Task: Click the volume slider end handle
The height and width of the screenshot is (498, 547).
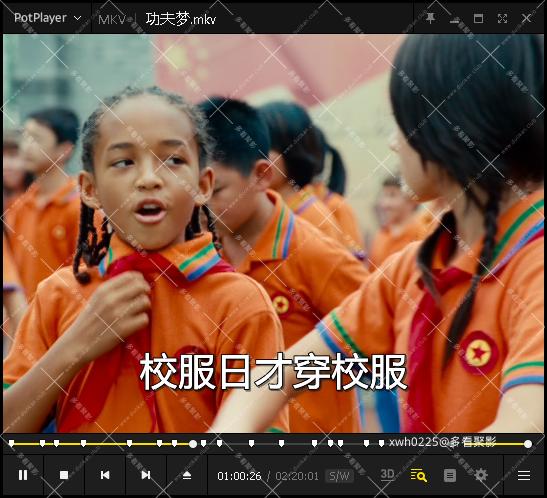Action: (x=528, y=444)
